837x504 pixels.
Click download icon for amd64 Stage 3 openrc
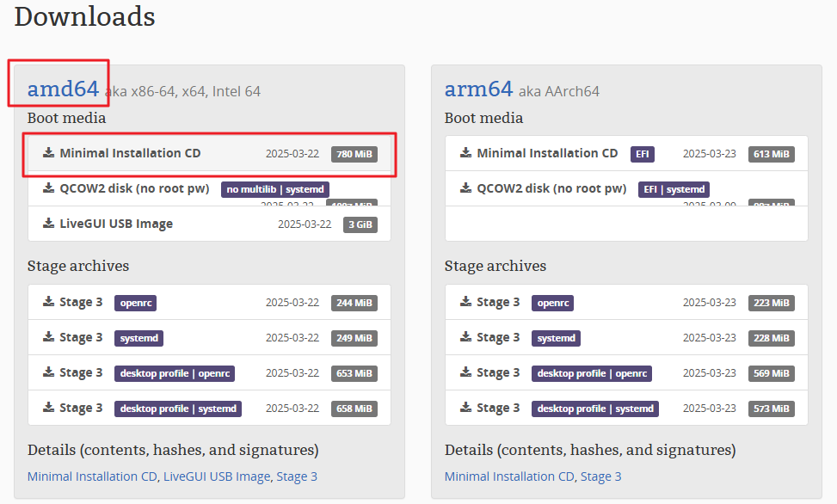[x=48, y=302]
